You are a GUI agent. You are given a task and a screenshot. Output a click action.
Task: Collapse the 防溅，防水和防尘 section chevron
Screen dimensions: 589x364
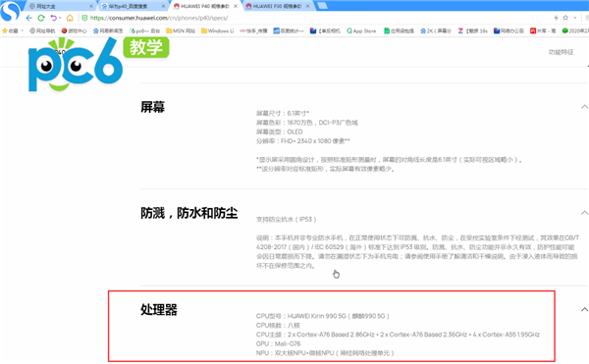tap(584, 213)
